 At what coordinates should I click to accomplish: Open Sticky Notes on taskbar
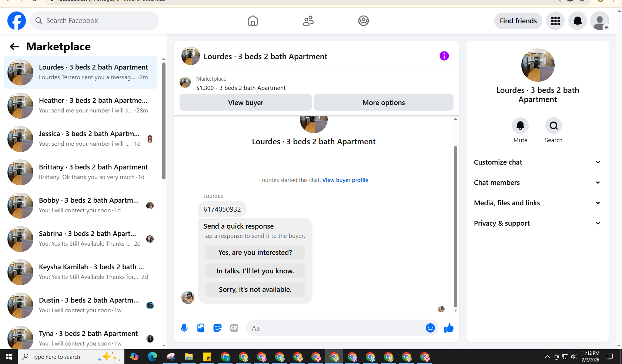pos(207,357)
